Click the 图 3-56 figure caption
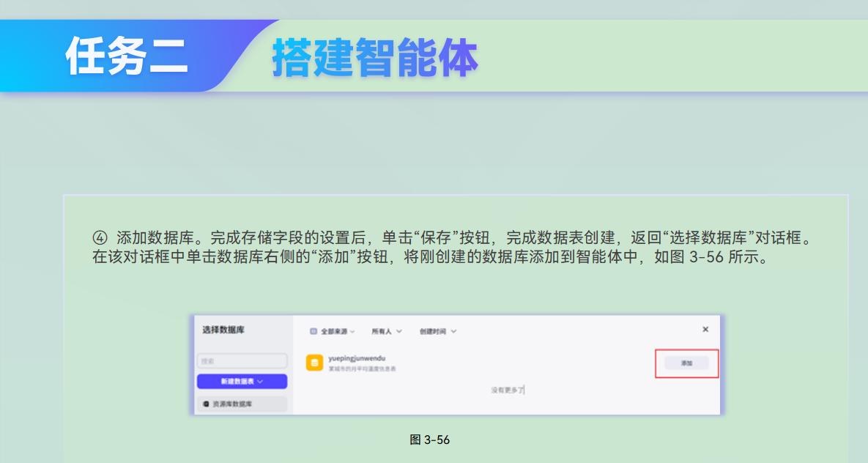This screenshot has height=463, width=868. tap(429, 440)
